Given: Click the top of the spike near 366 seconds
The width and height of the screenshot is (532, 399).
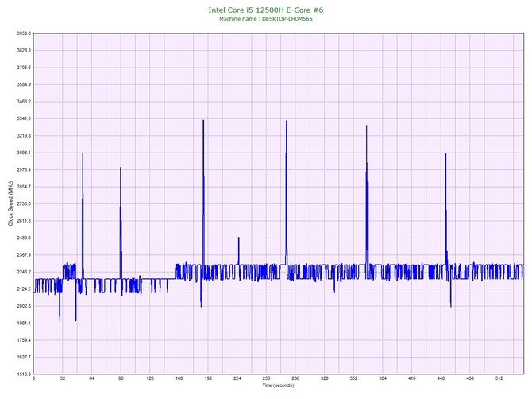Looking at the screenshot, I should click(366, 126).
